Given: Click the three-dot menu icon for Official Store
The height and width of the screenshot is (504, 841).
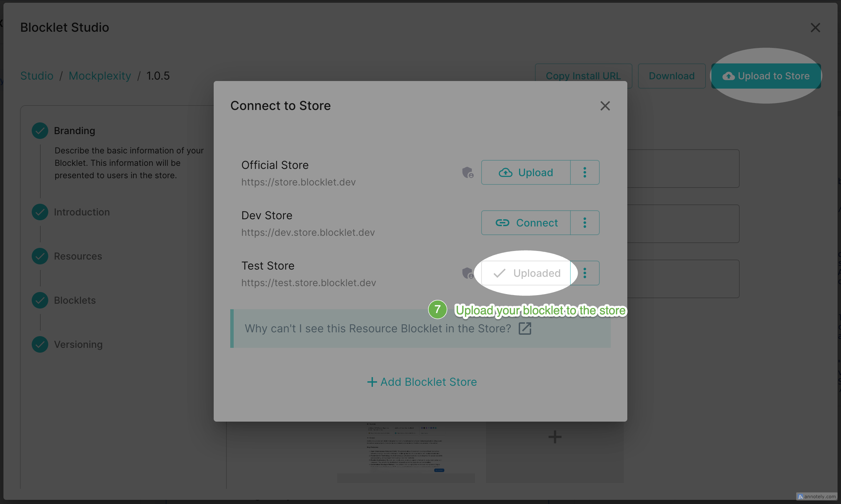Looking at the screenshot, I should click(584, 172).
